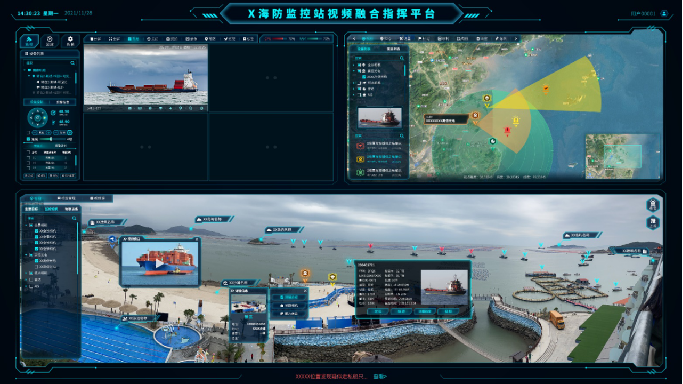Check the first camera checkbox in panorama tree

pos(37,231)
